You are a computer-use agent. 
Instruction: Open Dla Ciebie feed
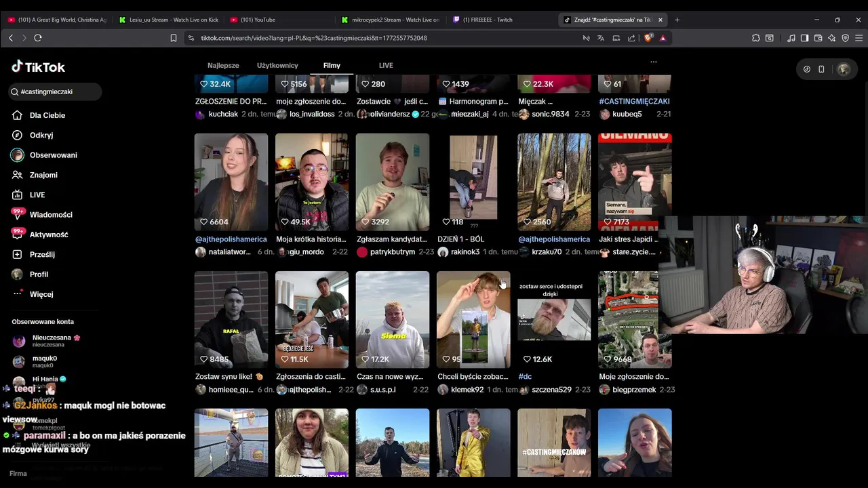39,115
